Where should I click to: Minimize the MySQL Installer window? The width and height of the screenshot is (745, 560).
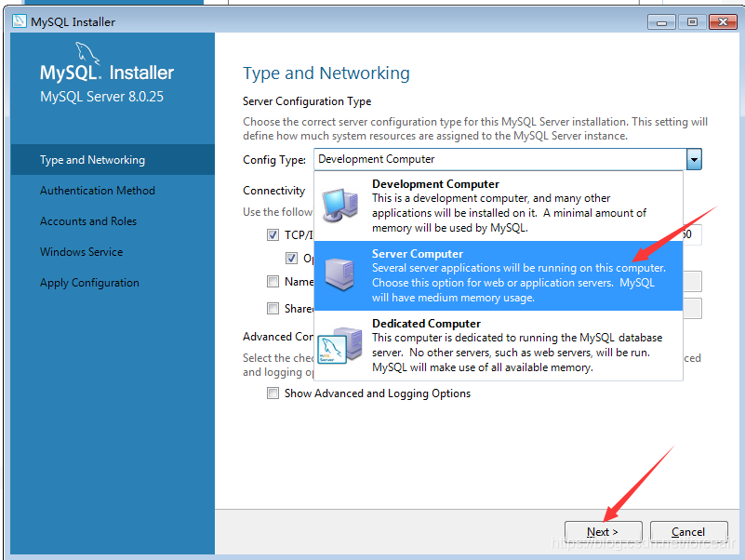click(661, 22)
